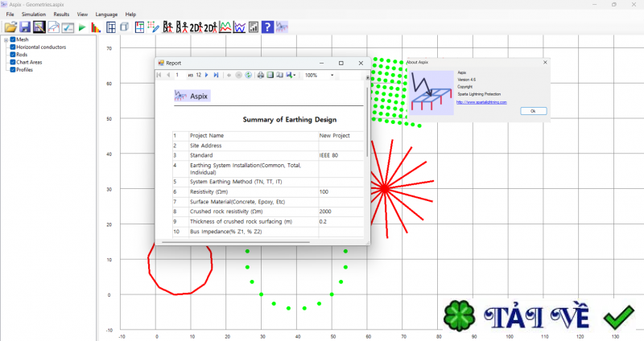
Task: Jump to last page of Report
Action: [x=216, y=75]
